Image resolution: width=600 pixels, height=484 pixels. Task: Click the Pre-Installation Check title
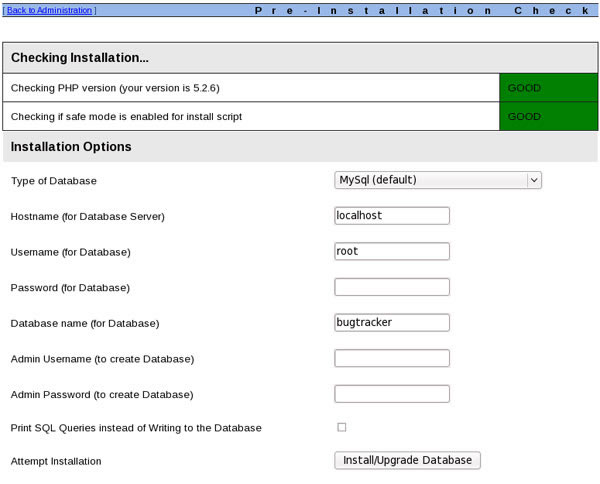pos(422,10)
